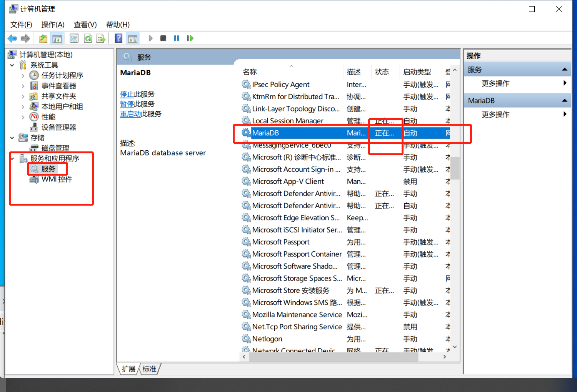
Task: Click the Refresh toolbar icon
Action: click(x=88, y=38)
